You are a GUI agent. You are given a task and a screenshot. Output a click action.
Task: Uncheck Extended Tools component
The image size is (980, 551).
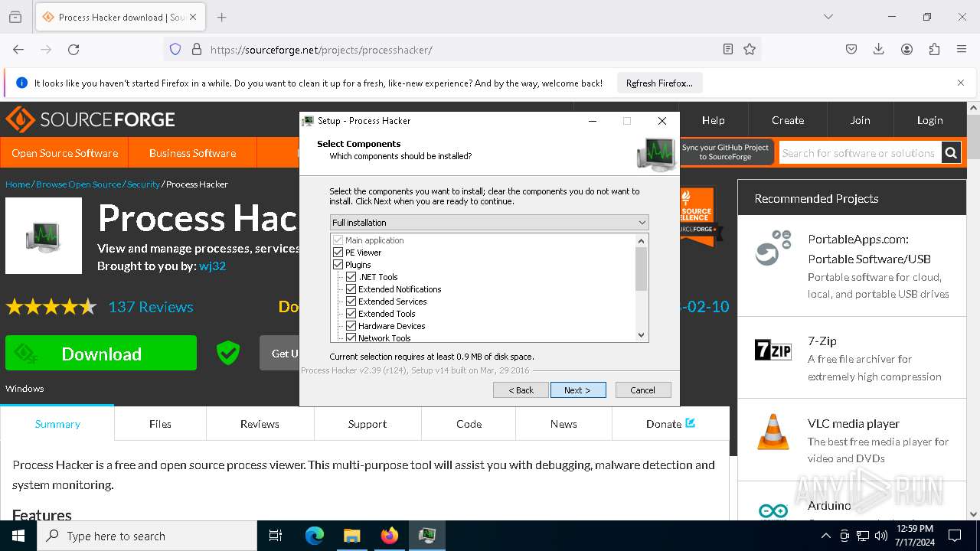[x=351, y=314]
